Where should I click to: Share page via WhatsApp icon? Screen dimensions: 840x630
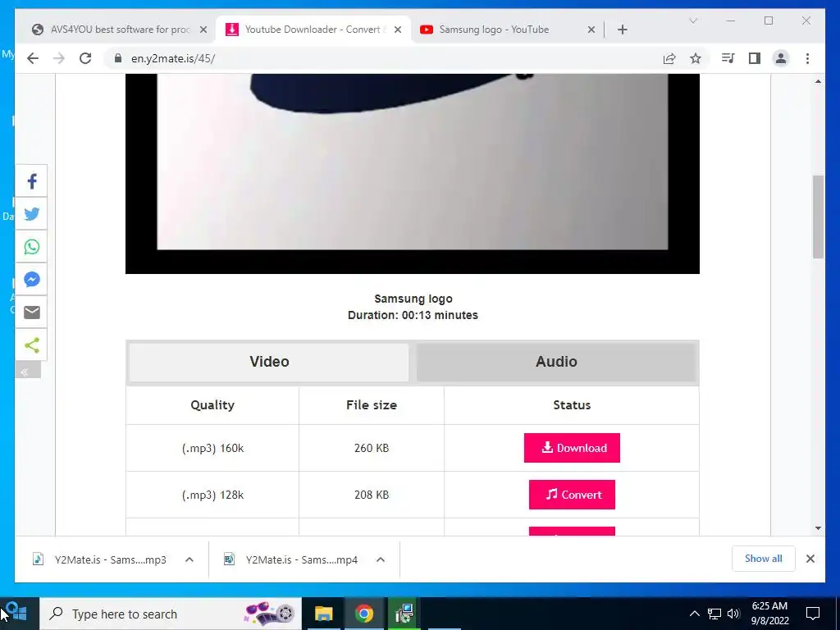[32, 246]
